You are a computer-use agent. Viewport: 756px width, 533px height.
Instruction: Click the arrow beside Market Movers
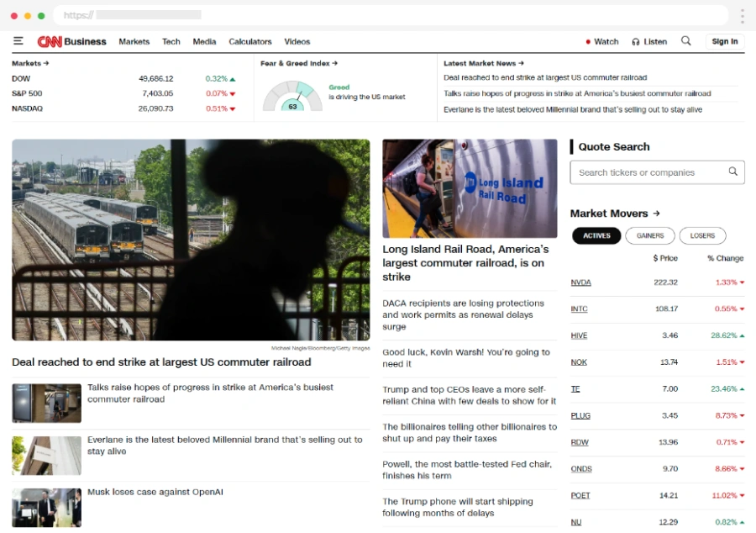tap(656, 214)
